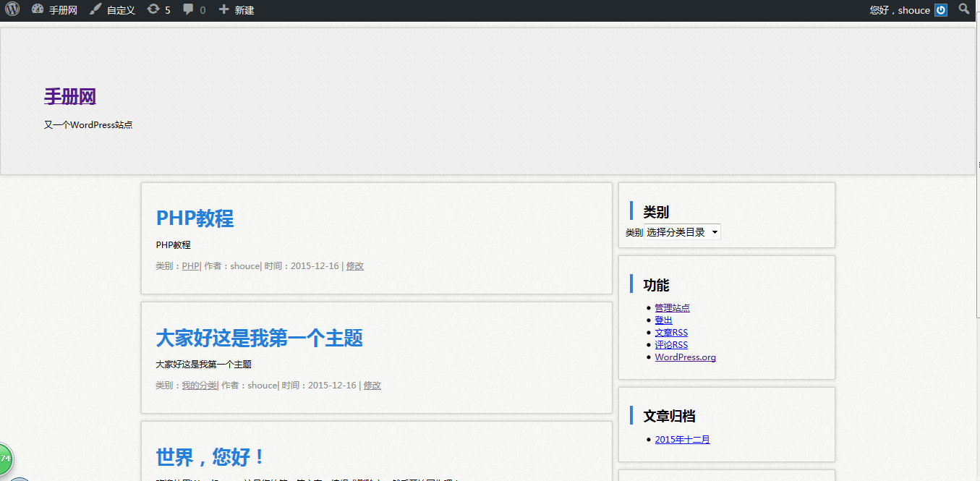Open the 手册网 site title link
Screen dimensions: 980x481
tap(70, 96)
